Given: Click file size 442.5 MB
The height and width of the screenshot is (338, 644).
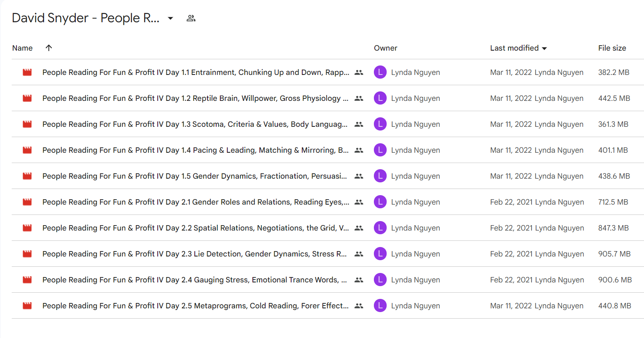Looking at the screenshot, I should click(x=614, y=98).
